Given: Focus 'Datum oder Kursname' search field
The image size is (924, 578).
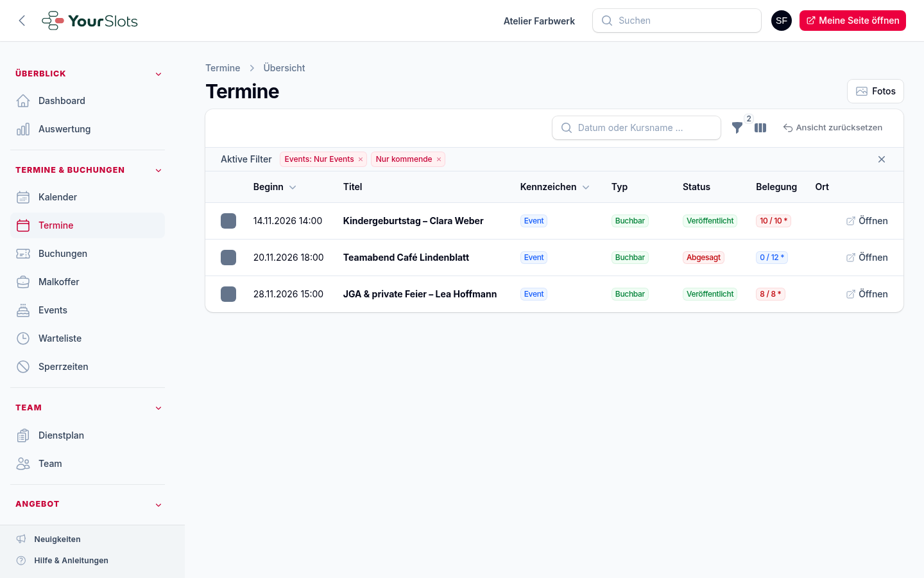Looking at the screenshot, I should (637, 128).
